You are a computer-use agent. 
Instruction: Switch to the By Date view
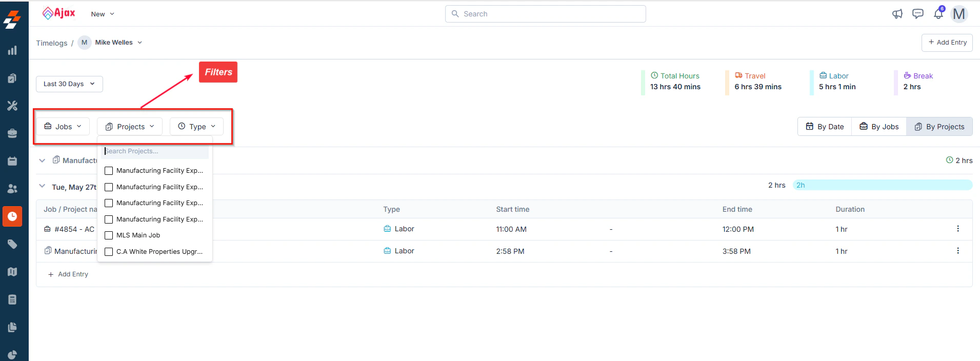[x=825, y=127]
